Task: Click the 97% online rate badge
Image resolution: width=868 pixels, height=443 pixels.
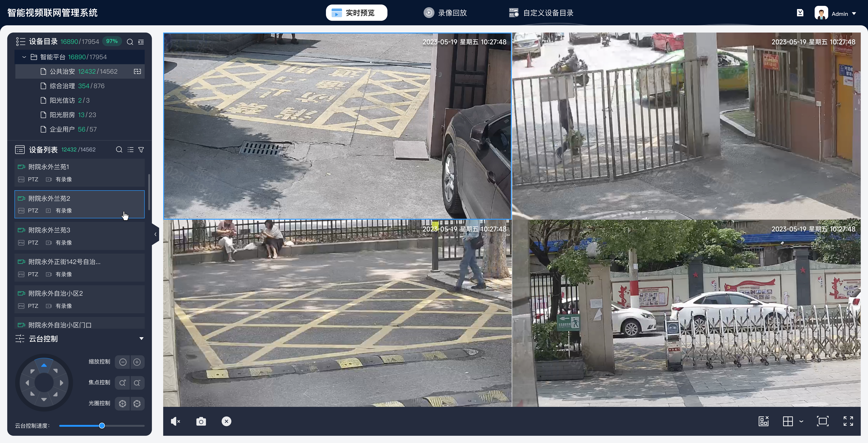Action: [112, 41]
